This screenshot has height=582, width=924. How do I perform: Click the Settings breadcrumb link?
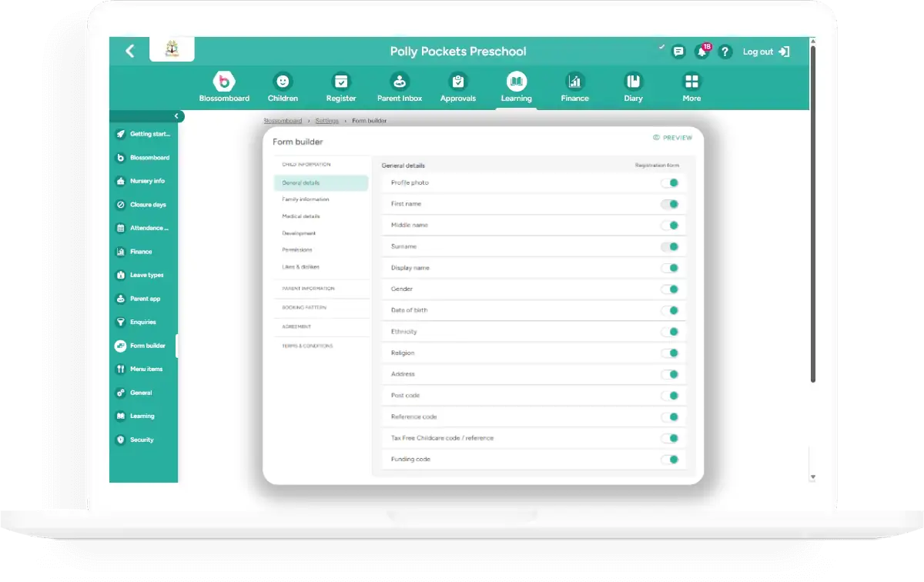[327, 121]
